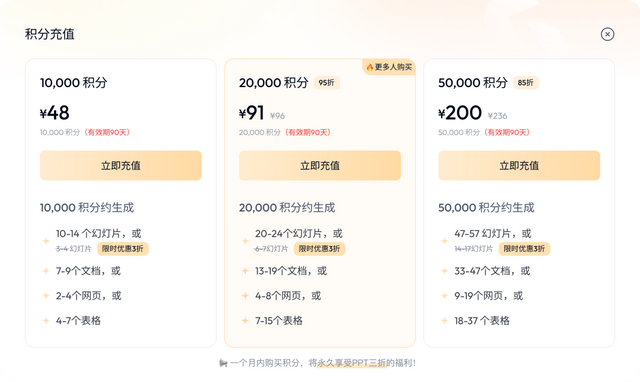
Task: Click the sparkle icon beside 13-19个文档
Action: [x=245, y=271]
